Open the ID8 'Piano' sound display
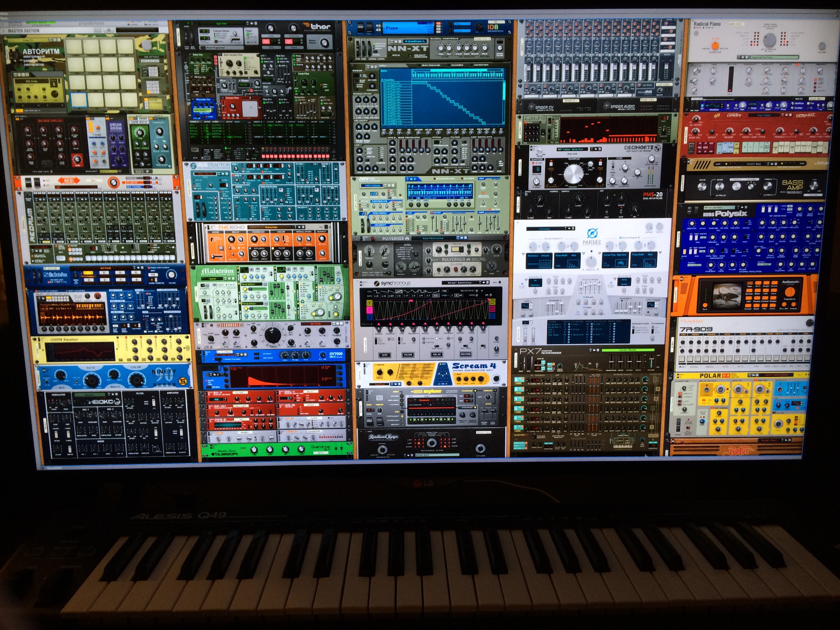 409,28
